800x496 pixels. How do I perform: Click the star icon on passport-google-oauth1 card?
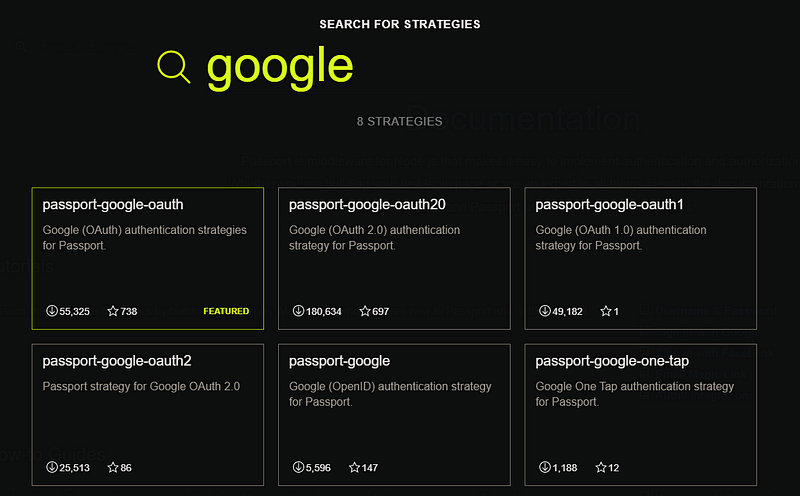pyautogui.click(x=605, y=311)
